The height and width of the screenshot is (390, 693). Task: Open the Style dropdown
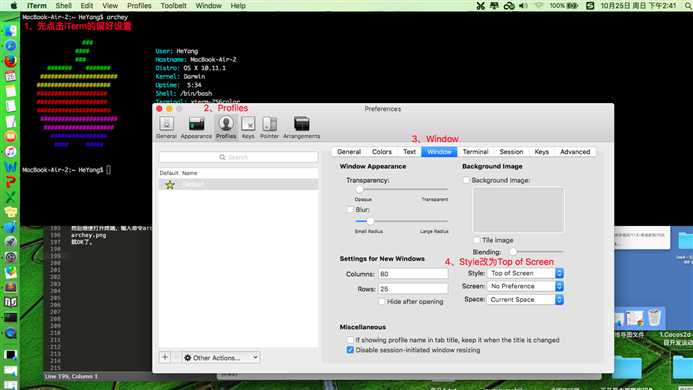[525, 273]
